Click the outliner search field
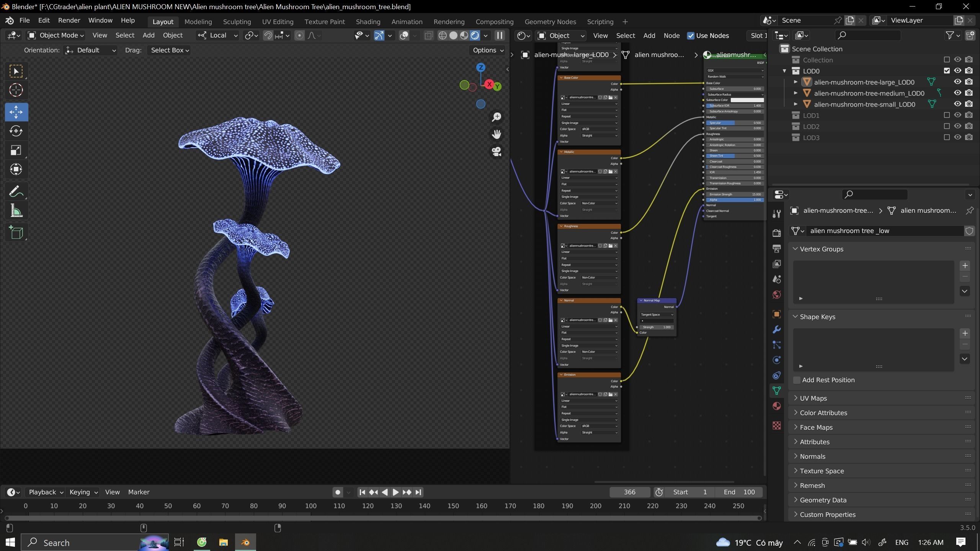This screenshot has width=980, height=551. (x=867, y=36)
